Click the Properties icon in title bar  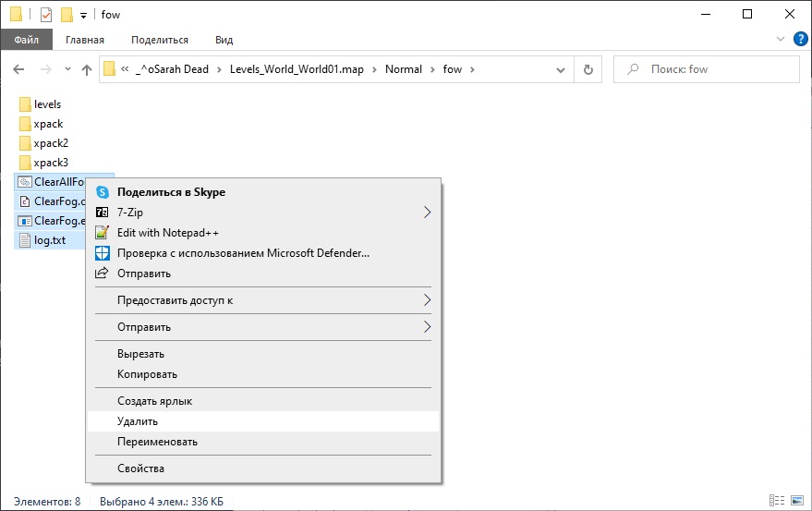pos(46,15)
